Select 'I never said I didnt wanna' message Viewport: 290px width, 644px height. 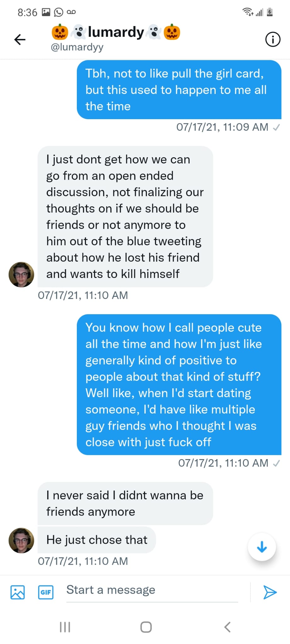pyautogui.click(x=125, y=503)
